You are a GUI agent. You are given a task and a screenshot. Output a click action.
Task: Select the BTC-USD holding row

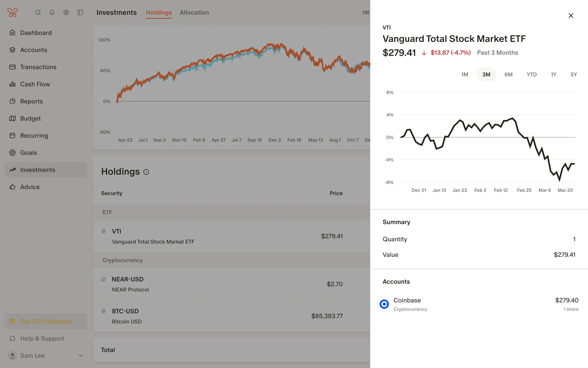[x=214, y=316]
